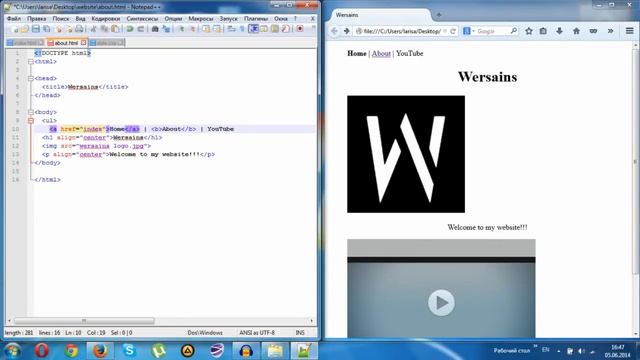Play the video on the webpage
This screenshot has height=360, width=640.
coord(441,302)
